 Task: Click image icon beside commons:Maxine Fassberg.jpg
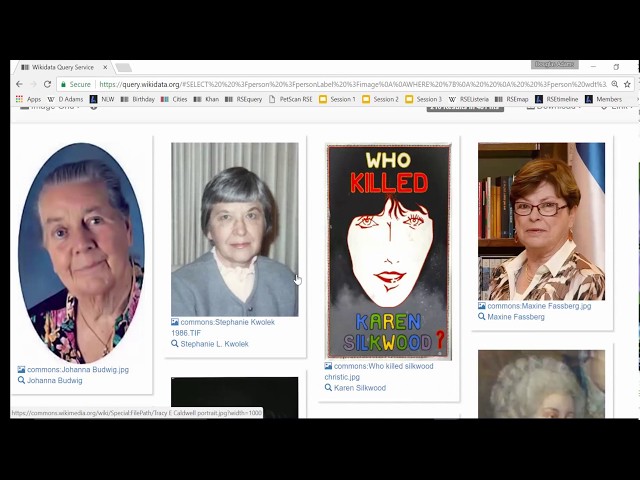(482, 306)
